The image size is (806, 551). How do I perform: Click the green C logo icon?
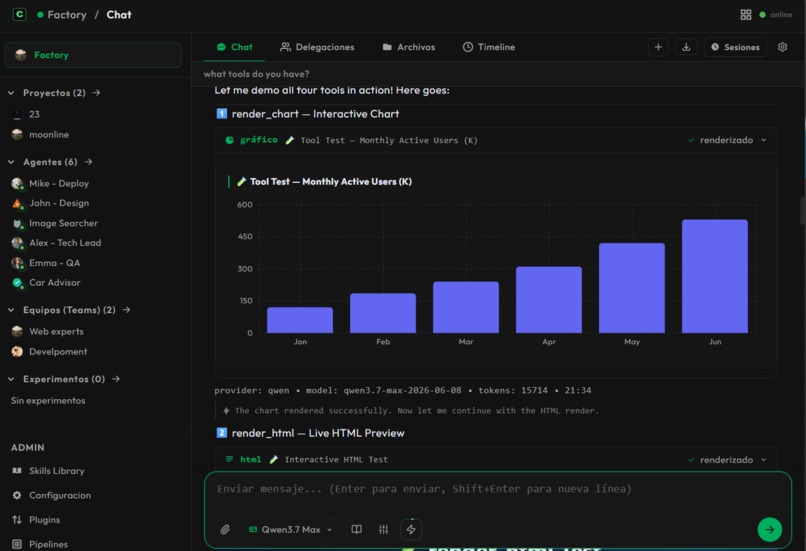[x=20, y=14]
